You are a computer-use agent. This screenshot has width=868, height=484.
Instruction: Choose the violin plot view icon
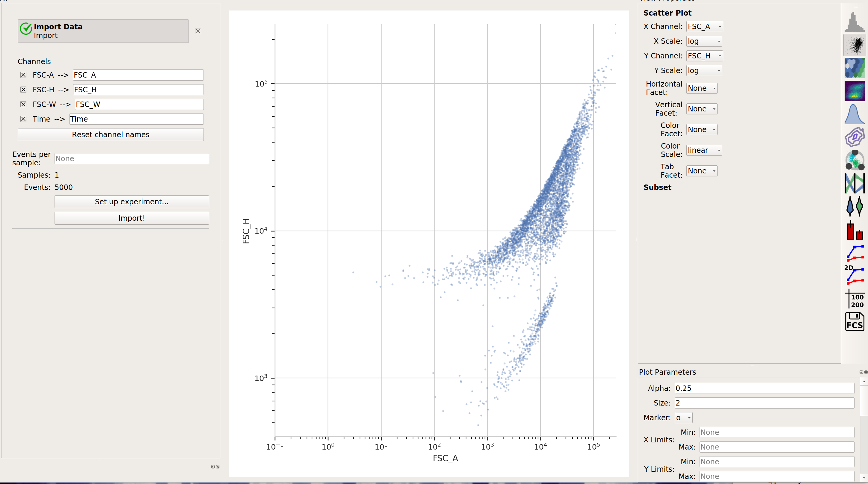click(x=854, y=206)
